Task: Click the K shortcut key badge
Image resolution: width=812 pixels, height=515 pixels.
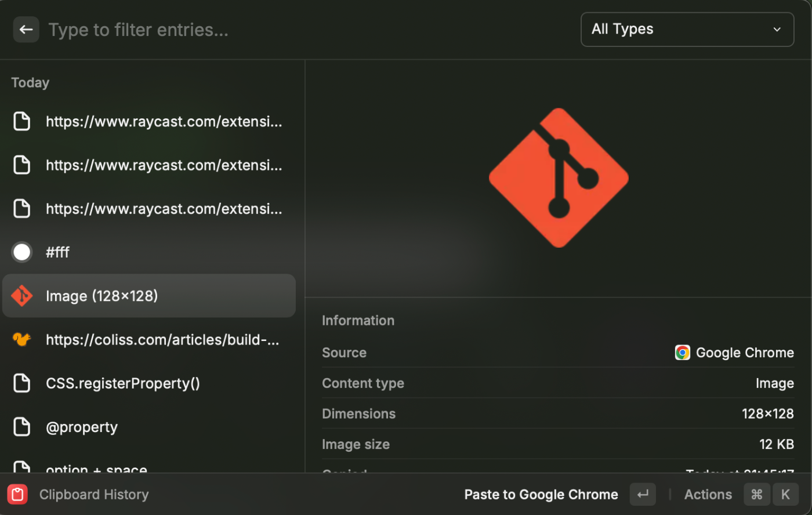Action: click(785, 495)
